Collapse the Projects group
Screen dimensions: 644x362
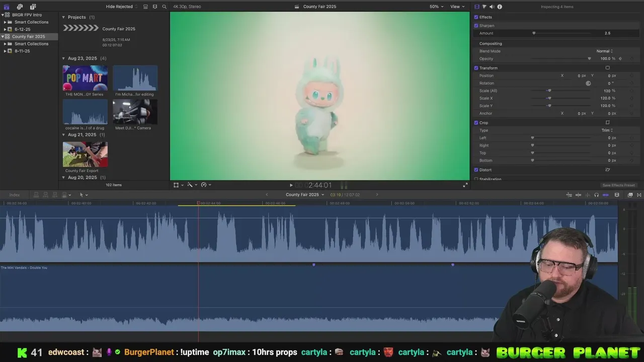point(63,17)
